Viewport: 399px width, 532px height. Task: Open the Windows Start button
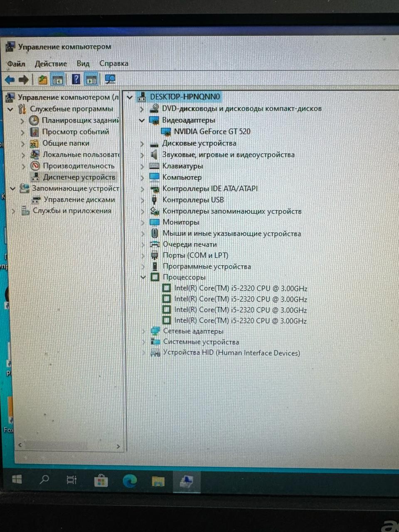point(17,480)
